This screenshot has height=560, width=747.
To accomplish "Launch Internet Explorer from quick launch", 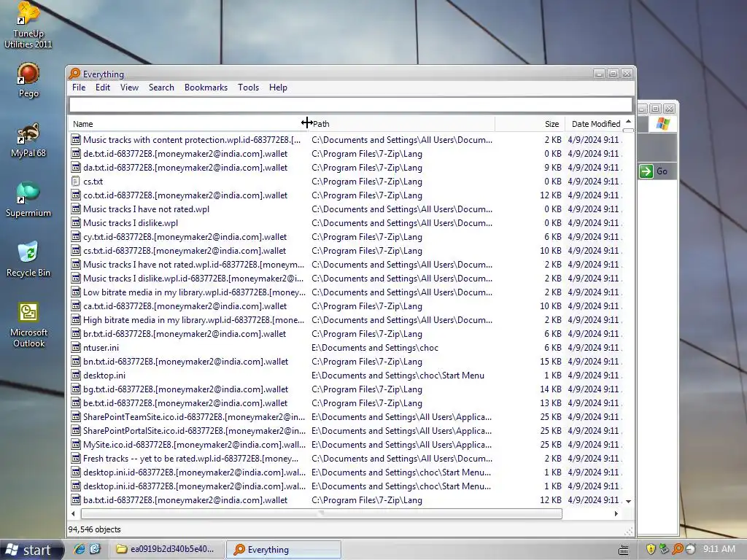I will [x=79, y=549].
